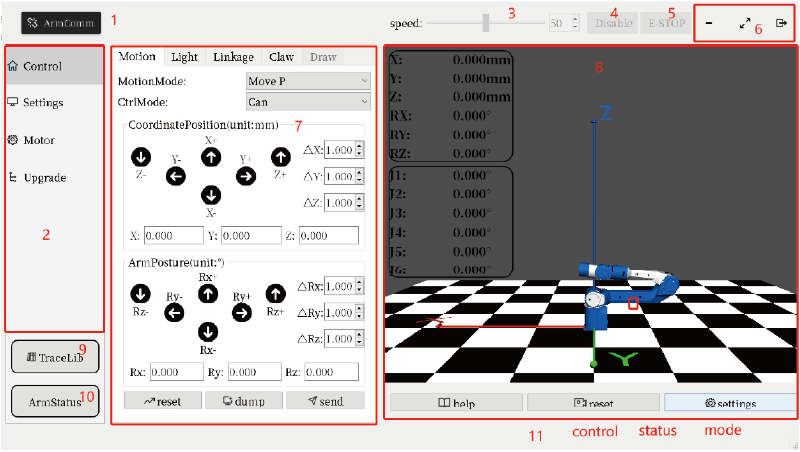The height and width of the screenshot is (452, 800).
Task: Open the Linkage tab
Action: click(x=231, y=57)
